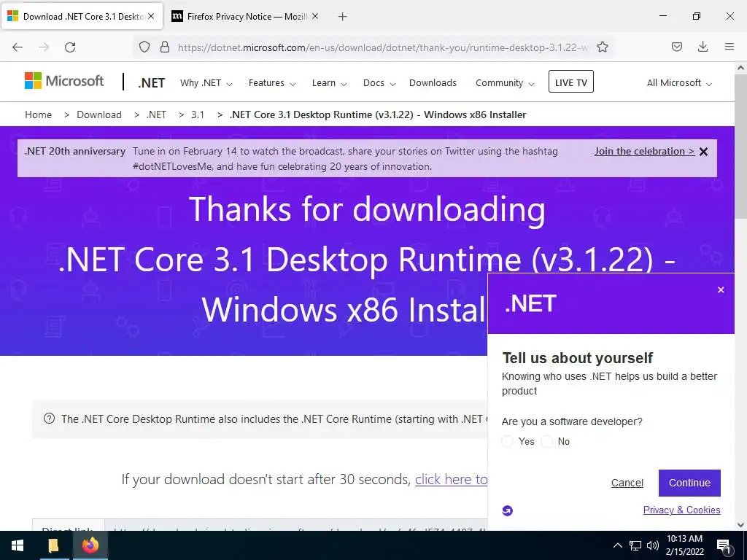Open the Firefox hamburger menu
Screen dimensions: 747x560
pos(729,47)
